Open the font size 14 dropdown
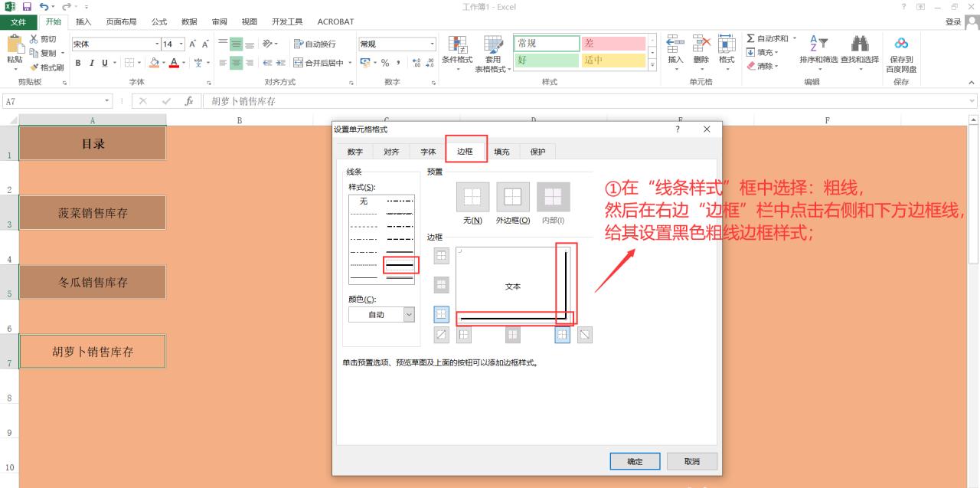The width and height of the screenshot is (980, 488). coord(181,44)
